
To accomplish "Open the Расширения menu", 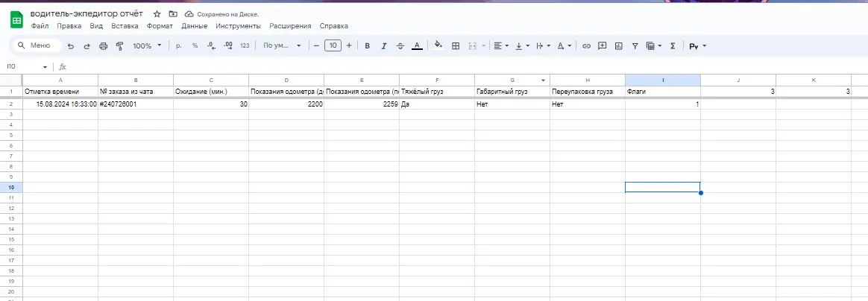I will [290, 26].
